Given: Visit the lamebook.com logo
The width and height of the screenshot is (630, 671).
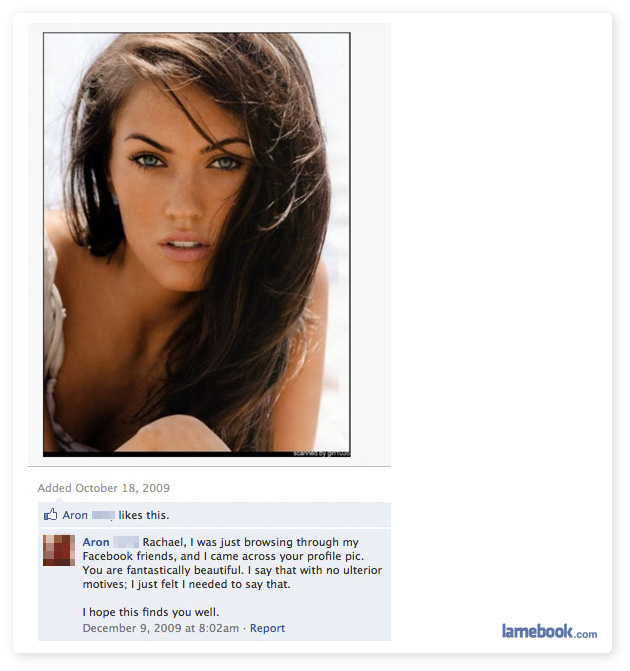Looking at the screenshot, I should tap(550, 632).
